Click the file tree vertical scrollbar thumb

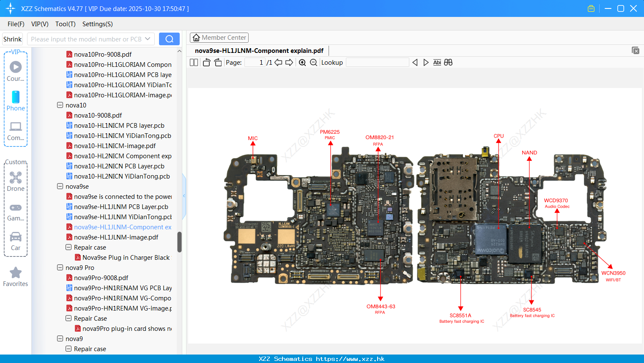pos(179,242)
